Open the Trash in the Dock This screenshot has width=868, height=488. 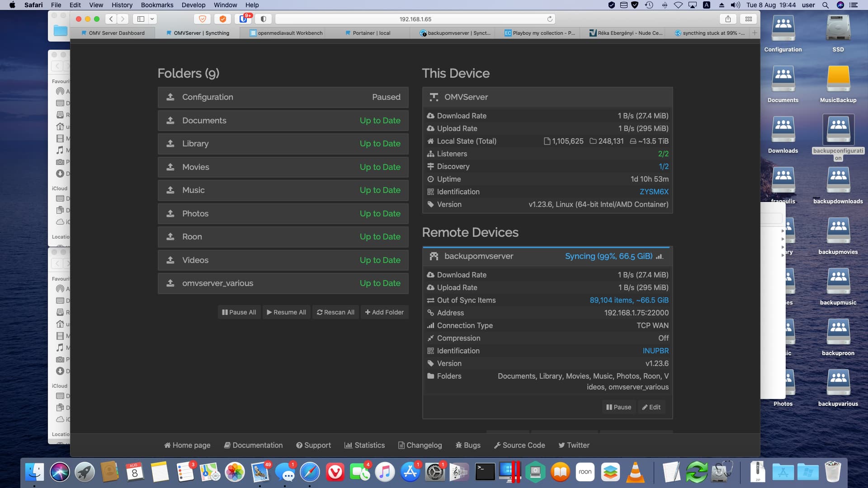pyautogui.click(x=833, y=472)
